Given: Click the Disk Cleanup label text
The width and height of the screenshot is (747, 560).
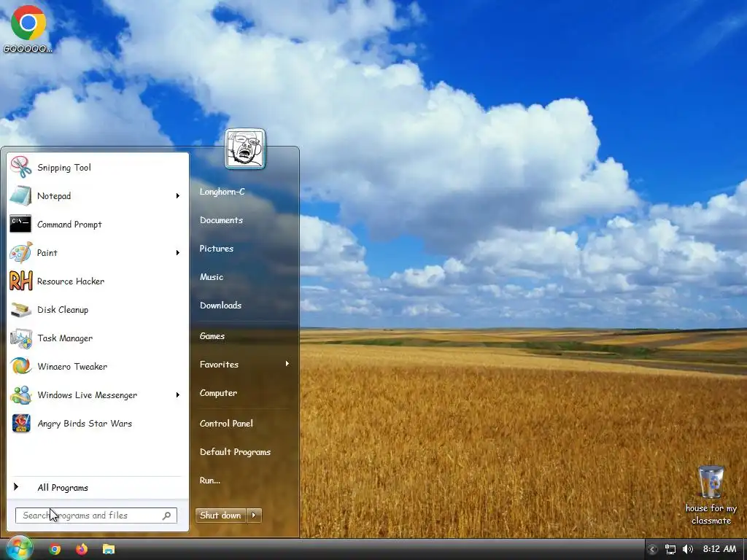Looking at the screenshot, I should click(63, 309).
